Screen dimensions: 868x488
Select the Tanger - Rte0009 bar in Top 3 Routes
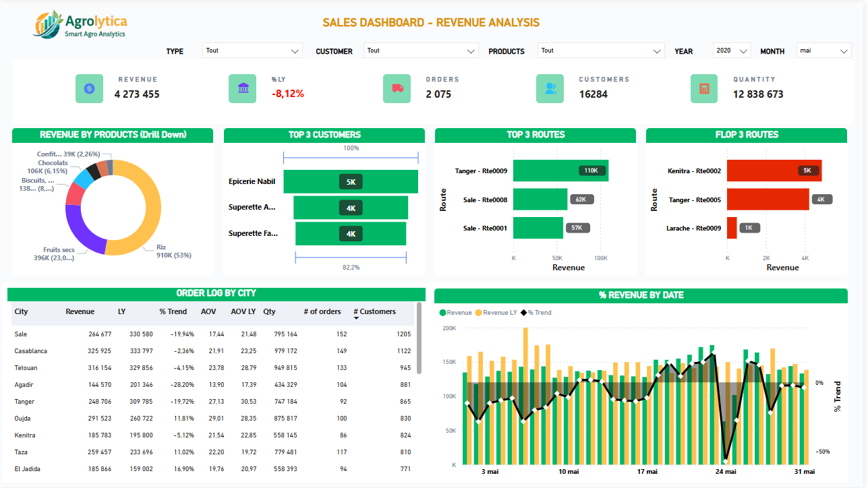(560, 170)
